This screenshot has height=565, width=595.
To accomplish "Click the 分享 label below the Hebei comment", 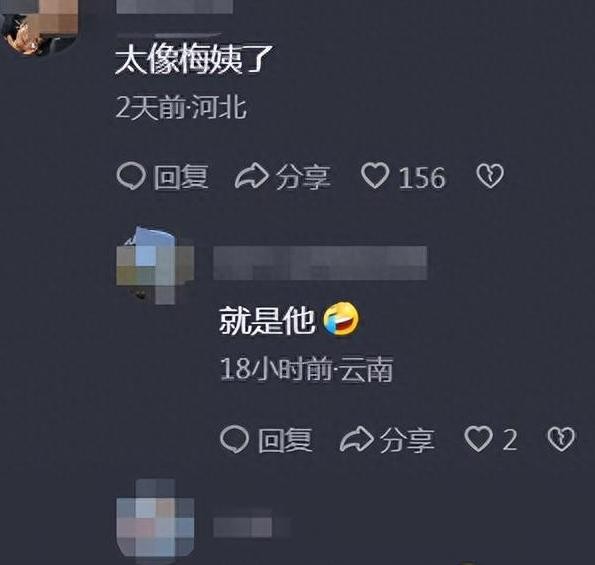I will pyautogui.click(x=302, y=177).
